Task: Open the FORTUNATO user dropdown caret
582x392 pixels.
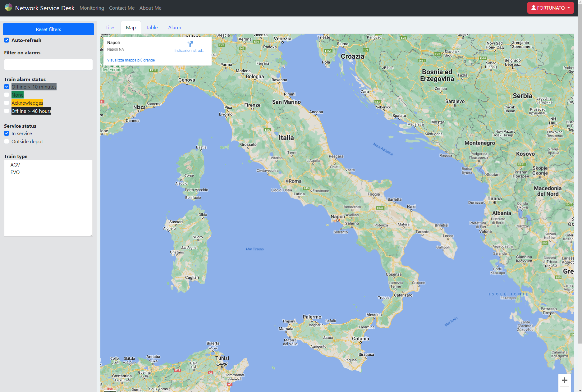Action: coord(568,8)
